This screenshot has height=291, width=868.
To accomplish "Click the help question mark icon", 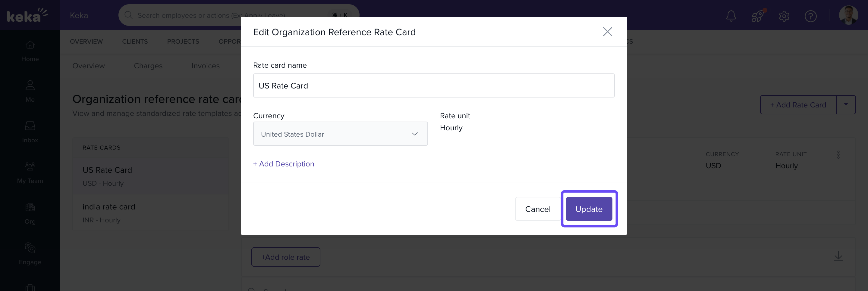I will pos(810,16).
